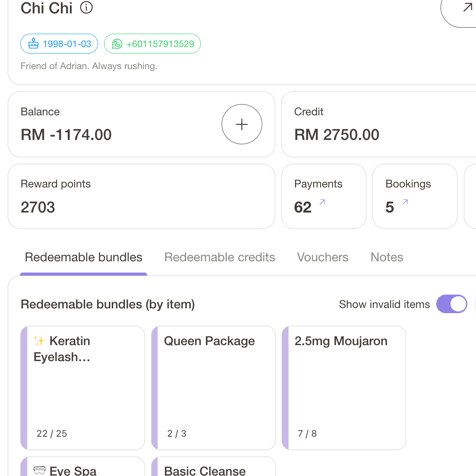Open the Payments arrow link beside 62
Screen dimensions: 476x476
[322, 202]
